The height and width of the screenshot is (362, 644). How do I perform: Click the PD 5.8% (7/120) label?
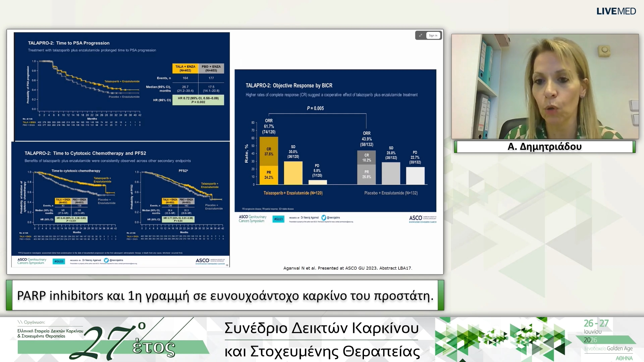pos(317,171)
